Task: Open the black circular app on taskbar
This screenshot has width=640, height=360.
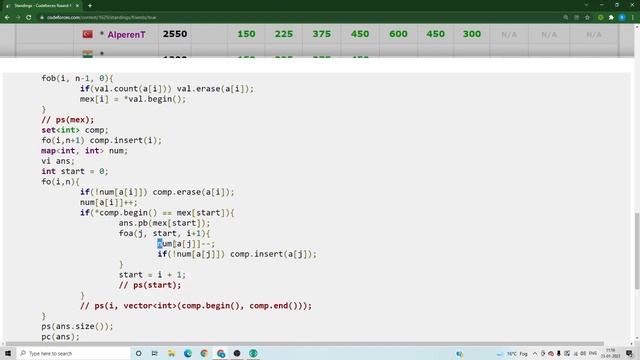Action: tap(237, 353)
